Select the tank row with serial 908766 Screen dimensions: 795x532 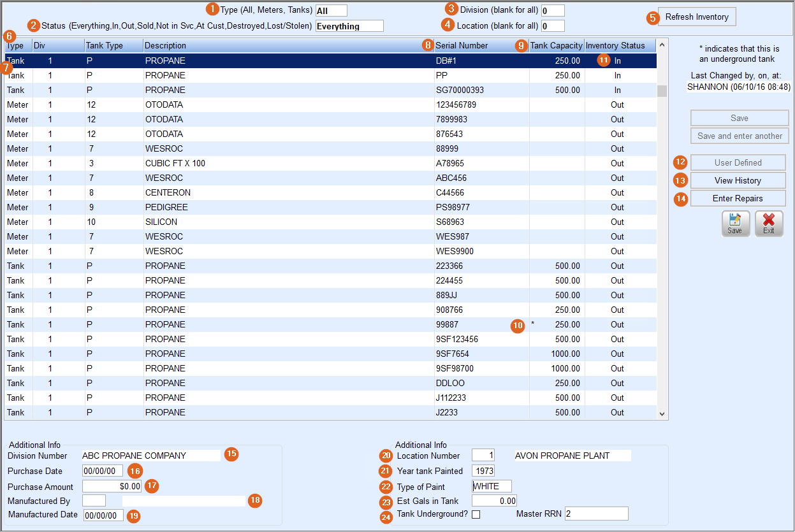point(331,310)
